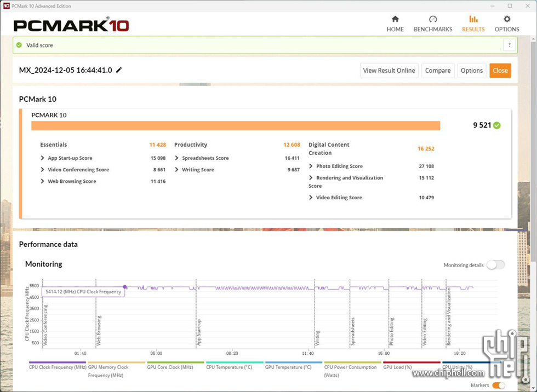This screenshot has width=537, height=392.
Task: Click the Video Editing marker line in chart
Action: [x=422, y=314]
